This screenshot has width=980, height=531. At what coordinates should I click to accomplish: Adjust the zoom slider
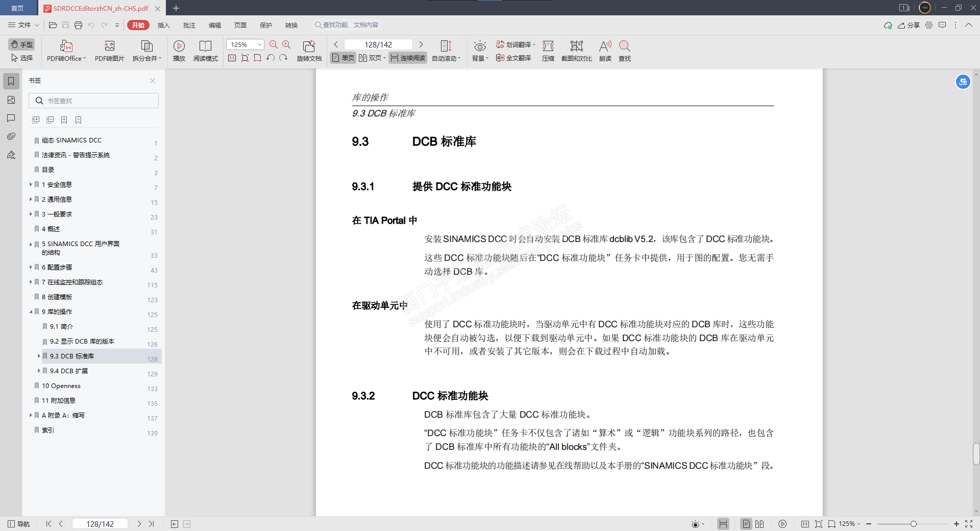913,524
